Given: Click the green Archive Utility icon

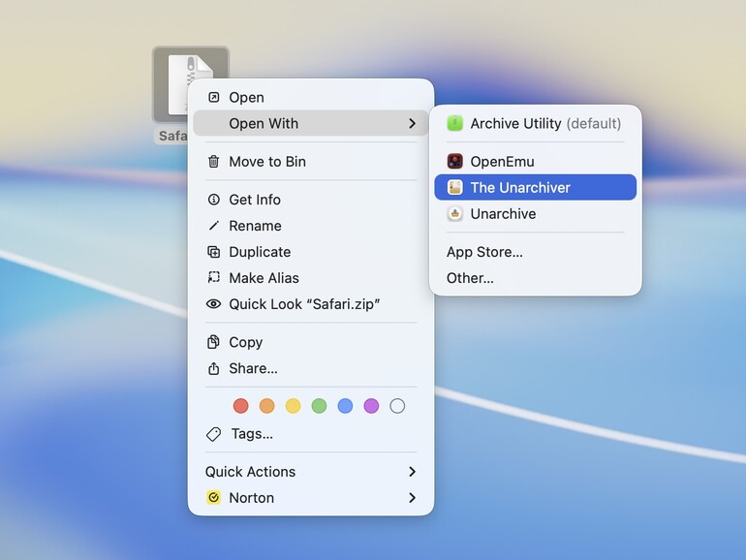Looking at the screenshot, I should coord(454,123).
